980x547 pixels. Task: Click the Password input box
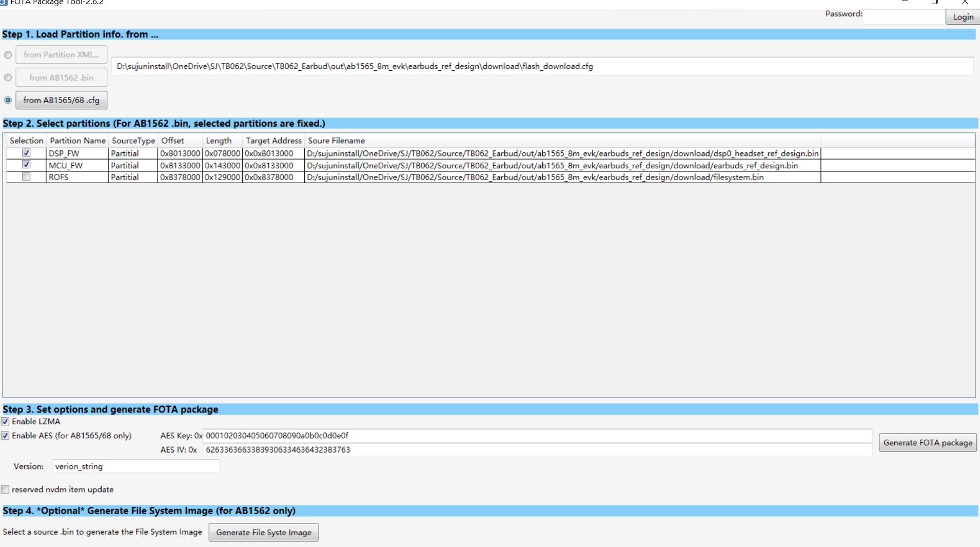pyautogui.click(x=904, y=16)
